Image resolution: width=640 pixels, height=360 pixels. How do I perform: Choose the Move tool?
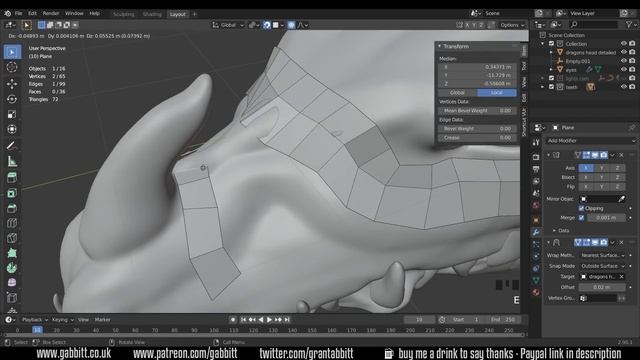point(12,84)
